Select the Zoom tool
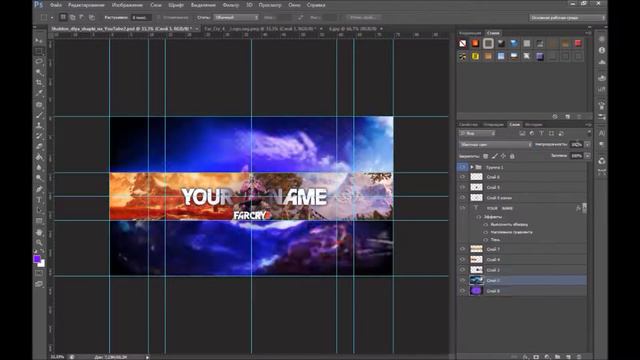Image resolution: width=640 pixels, height=360 pixels. coord(39,243)
